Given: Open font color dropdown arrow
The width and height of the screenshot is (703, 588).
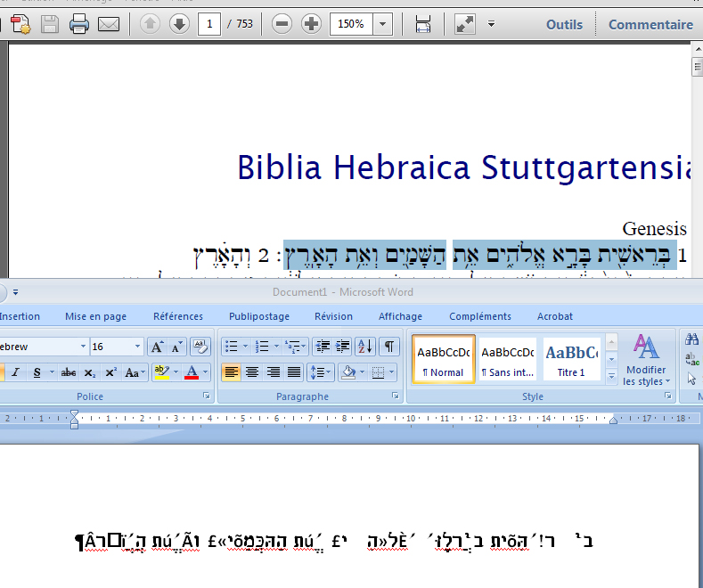Looking at the screenshot, I should click(x=205, y=372).
